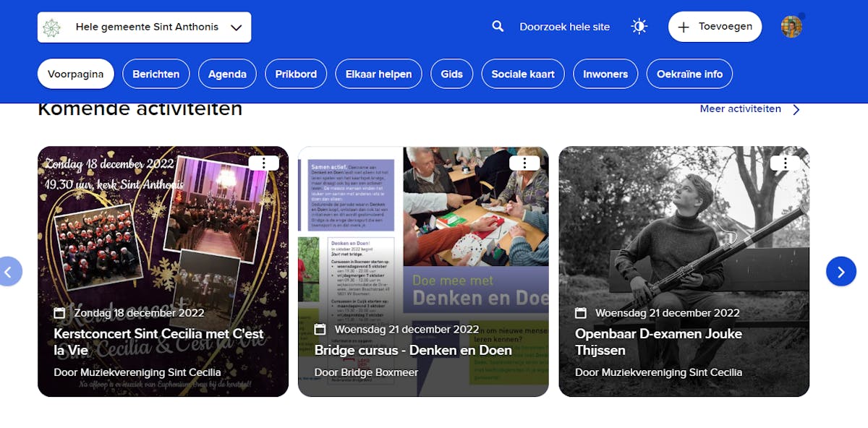The image size is (868, 428).
Task: Select the Voorpagina tab
Action: tap(75, 74)
